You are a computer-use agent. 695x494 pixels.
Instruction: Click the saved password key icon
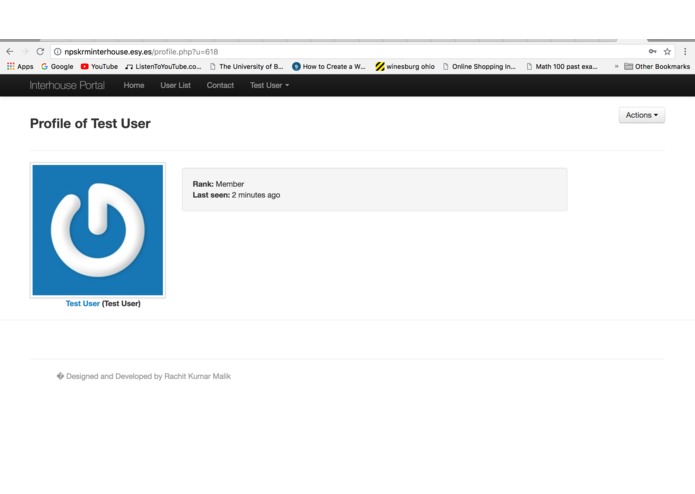pyautogui.click(x=652, y=51)
